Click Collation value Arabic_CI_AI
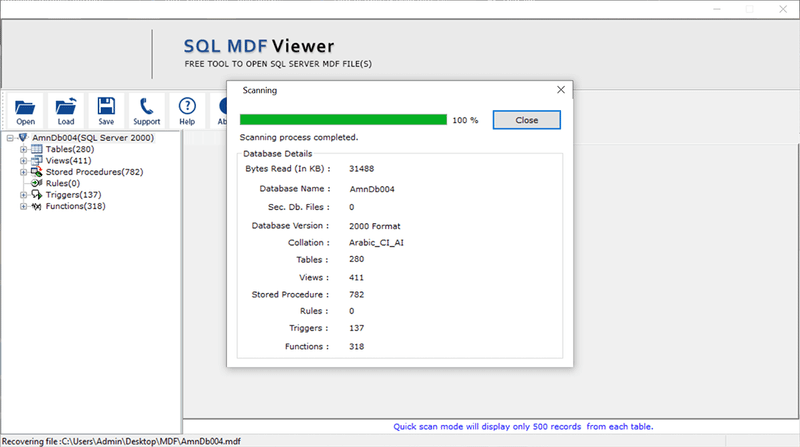Image resolution: width=800 pixels, height=447 pixels. pos(376,243)
